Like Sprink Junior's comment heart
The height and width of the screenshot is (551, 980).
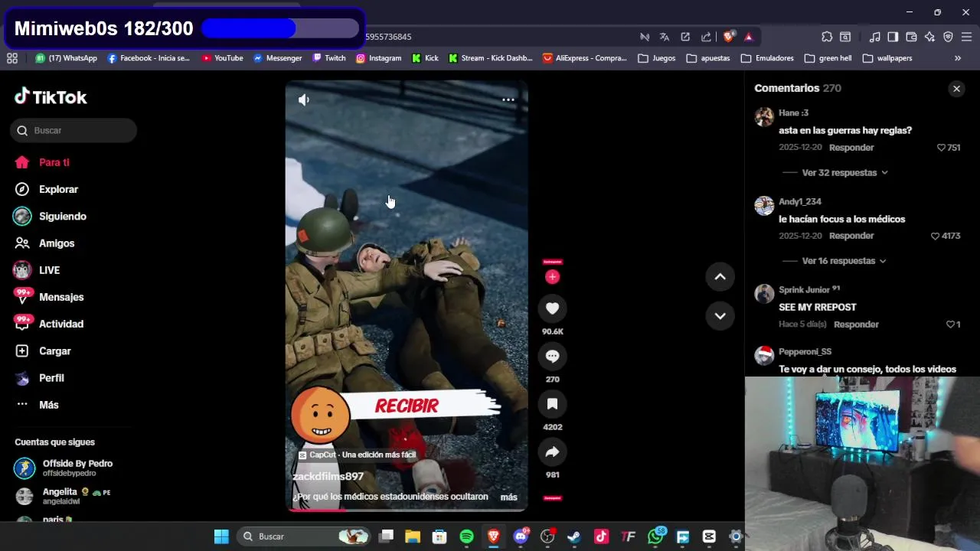click(950, 324)
